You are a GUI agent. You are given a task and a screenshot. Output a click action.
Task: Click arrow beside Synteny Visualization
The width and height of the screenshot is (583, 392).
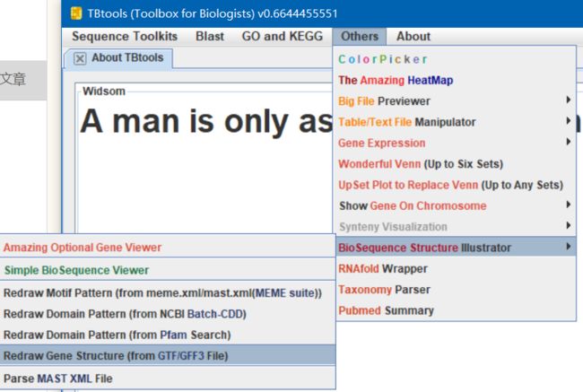pos(568,225)
